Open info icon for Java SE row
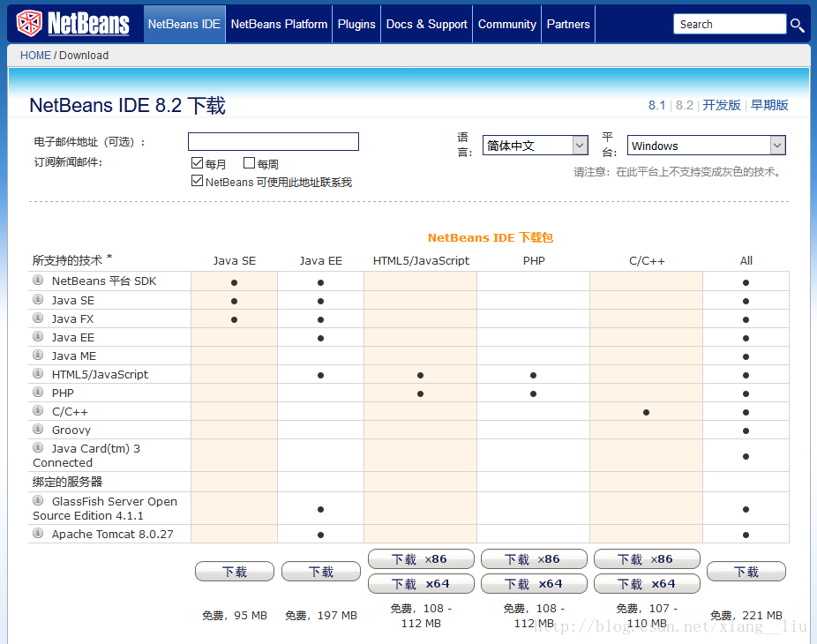This screenshot has width=817, height=644. coord(38,299)
